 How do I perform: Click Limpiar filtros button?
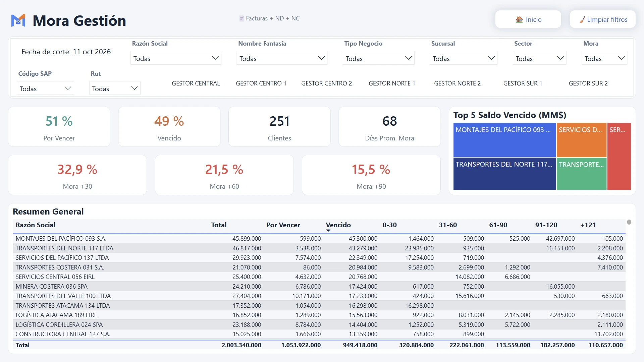coord(602,19)
